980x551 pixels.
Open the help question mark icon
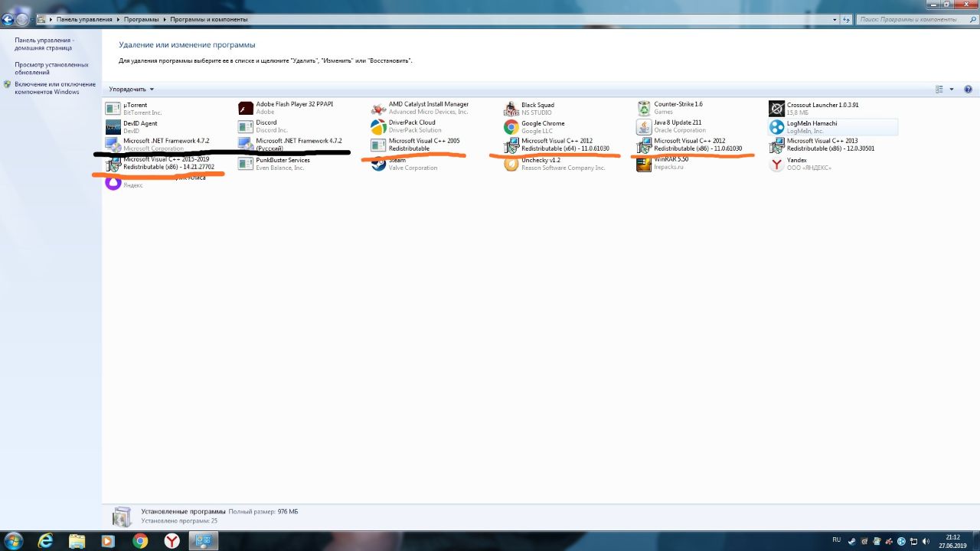coord(968,90)
